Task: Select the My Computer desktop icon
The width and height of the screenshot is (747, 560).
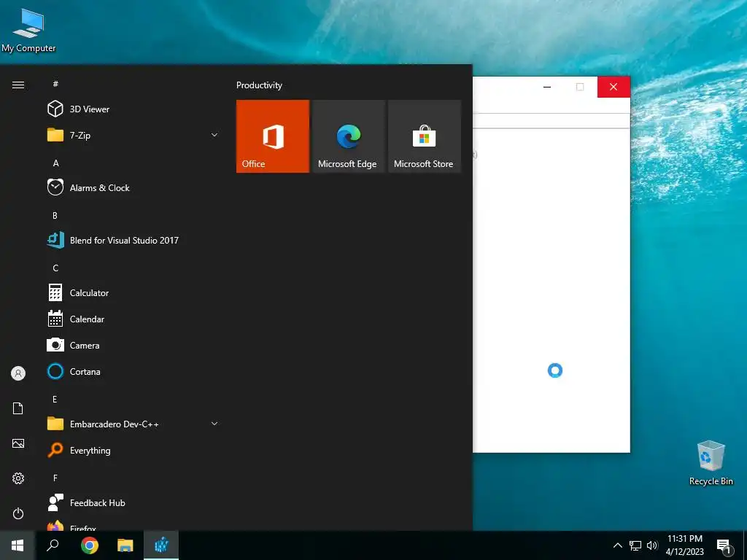Action: click(28, 30)
